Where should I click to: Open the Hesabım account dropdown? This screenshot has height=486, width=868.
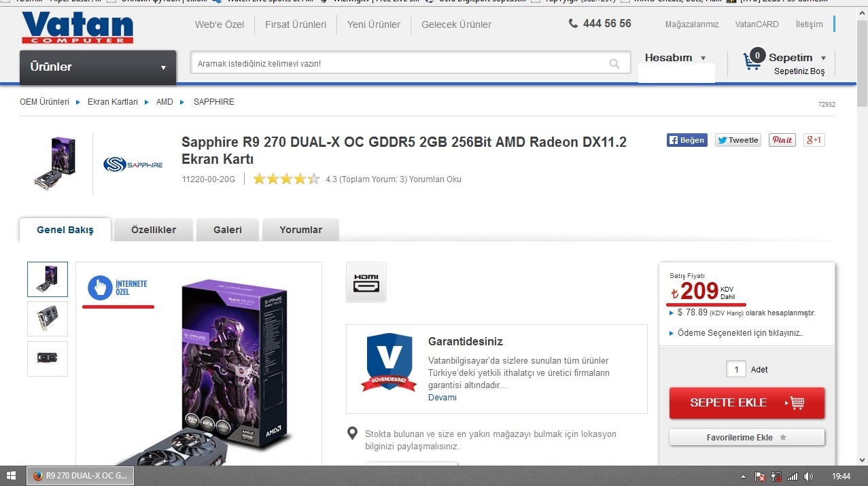tap(676, 58)
